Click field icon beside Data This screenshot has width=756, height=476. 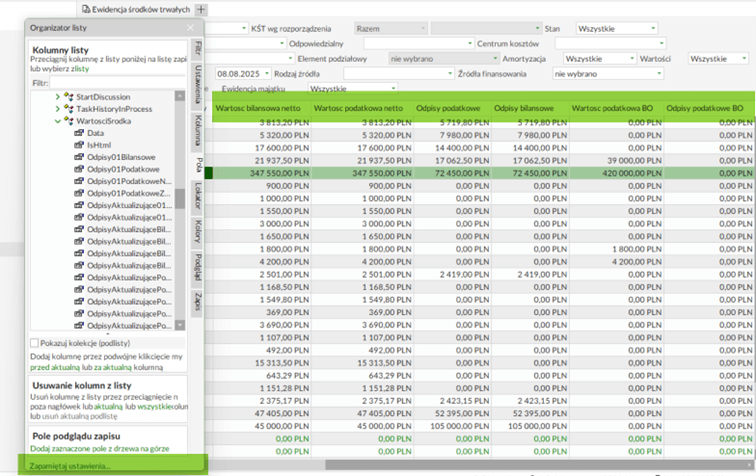[79, 133]
